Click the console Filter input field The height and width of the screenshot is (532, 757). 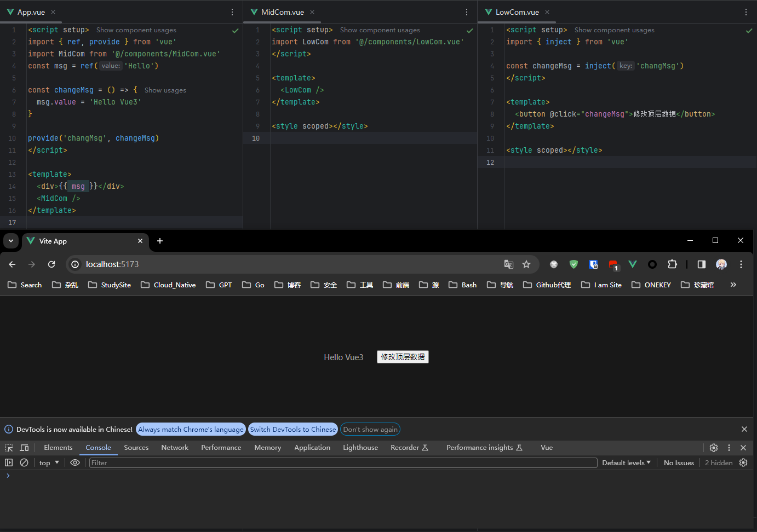coord(343,462)
